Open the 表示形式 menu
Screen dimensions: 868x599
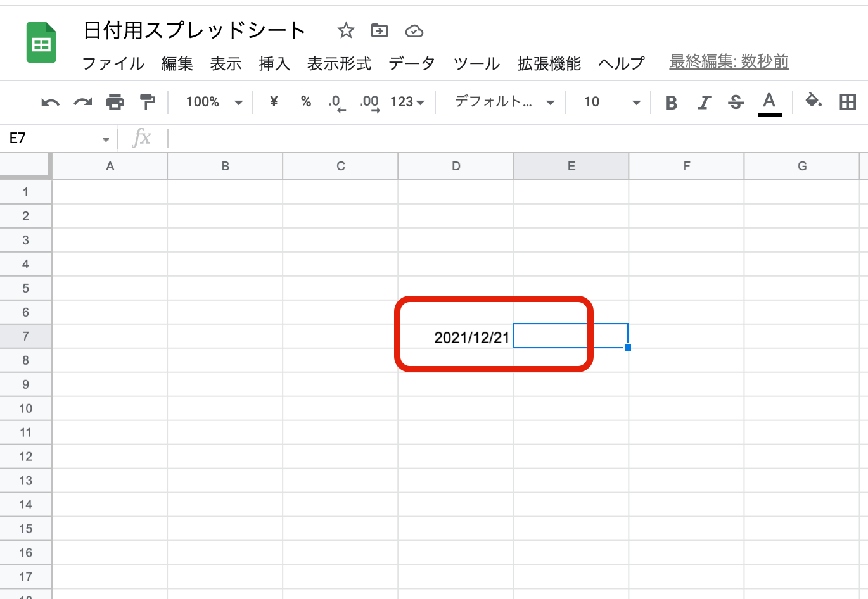(339, 63)
